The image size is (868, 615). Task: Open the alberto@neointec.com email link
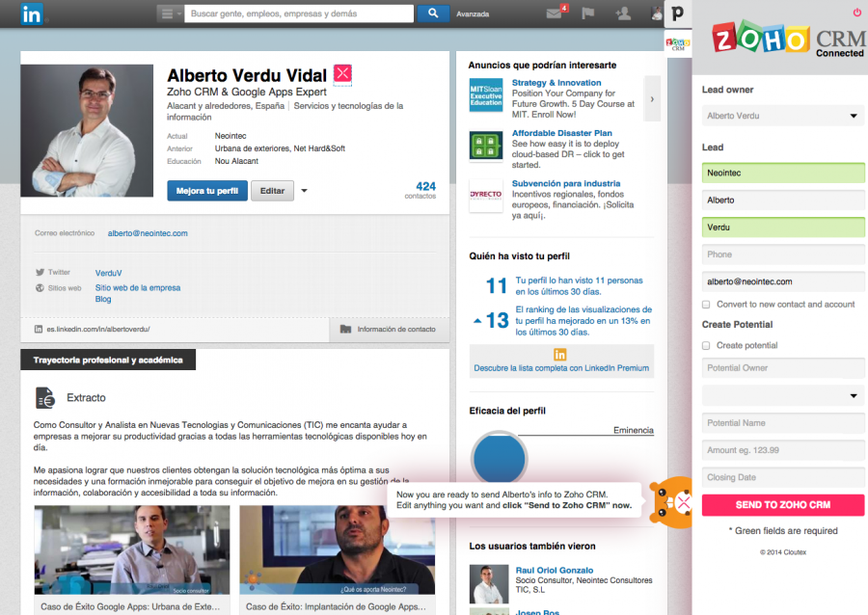[148, 233]
